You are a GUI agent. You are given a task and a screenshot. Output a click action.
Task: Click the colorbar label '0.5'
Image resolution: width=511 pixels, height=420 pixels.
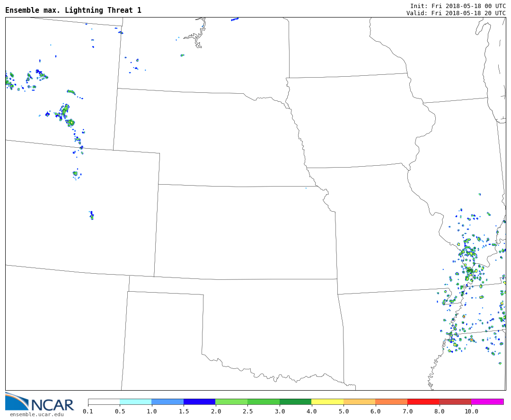point(120,411)
